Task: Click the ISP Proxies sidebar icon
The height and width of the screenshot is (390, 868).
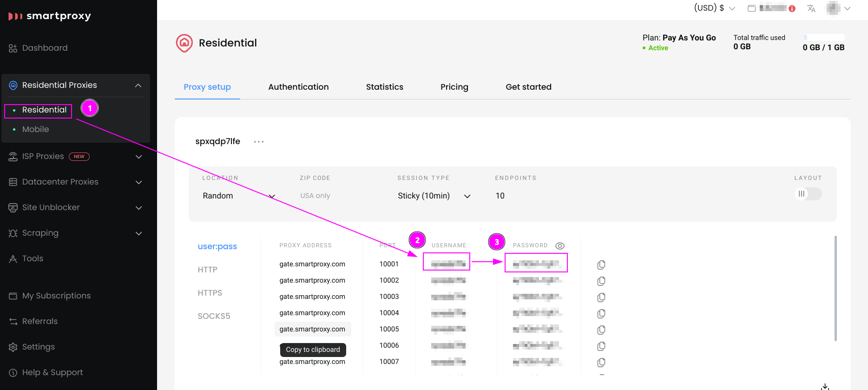Action: click(x=13, y=157)
